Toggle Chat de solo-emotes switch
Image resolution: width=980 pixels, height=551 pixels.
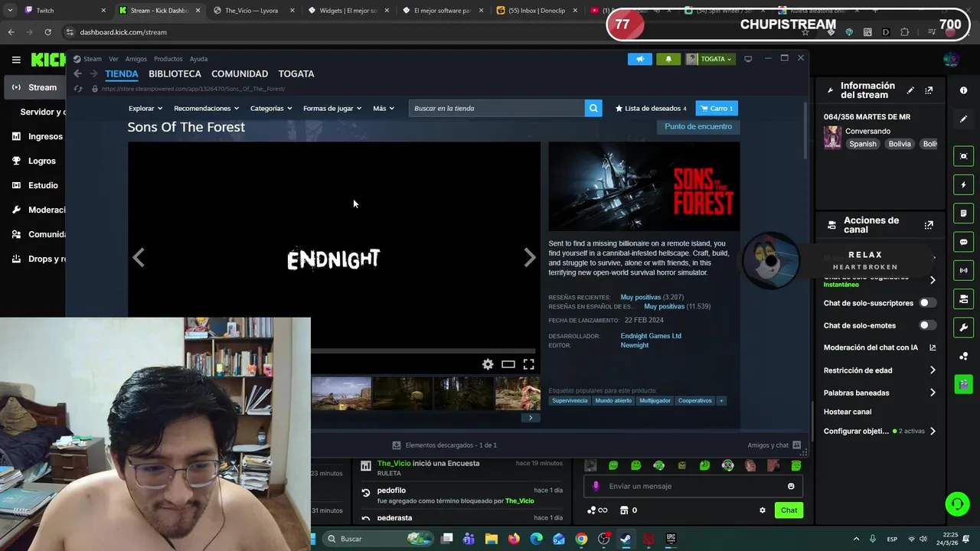[x=926, y=325]
